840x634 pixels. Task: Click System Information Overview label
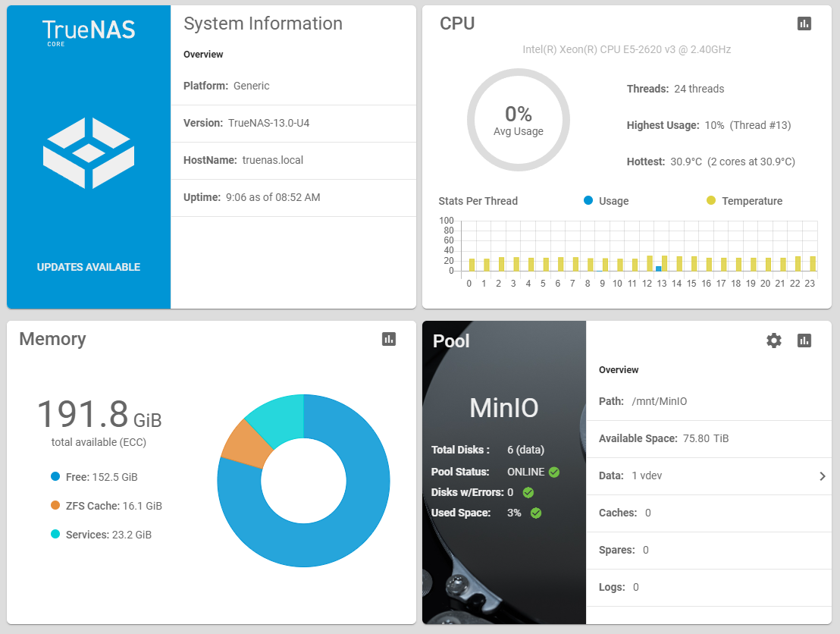203,54
